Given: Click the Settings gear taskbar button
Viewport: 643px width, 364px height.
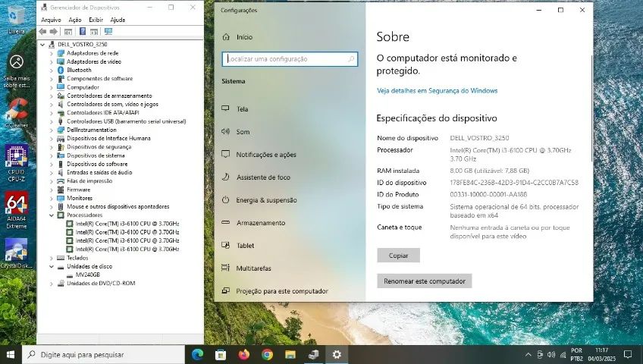Looking at the screenshot, I should (x=337, y=355).
